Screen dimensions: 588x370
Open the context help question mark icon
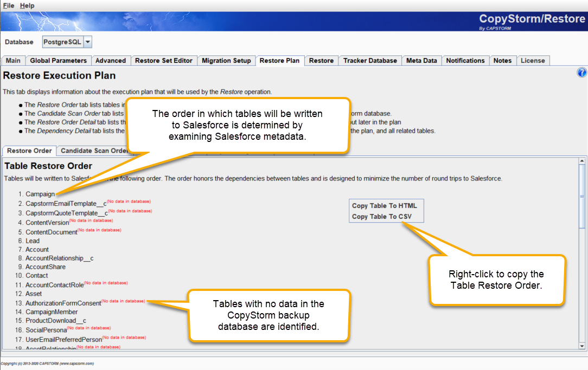point(582,72)
